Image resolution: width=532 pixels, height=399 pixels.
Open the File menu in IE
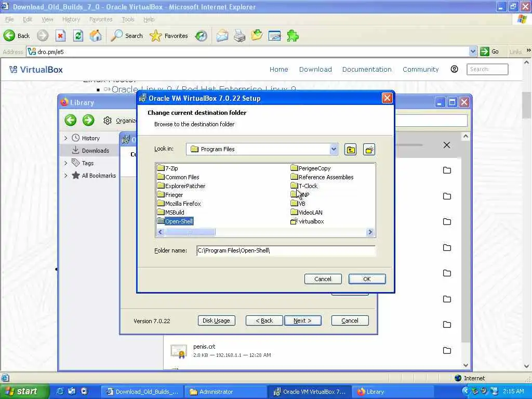pyautogui.click(x=9, y=19)
